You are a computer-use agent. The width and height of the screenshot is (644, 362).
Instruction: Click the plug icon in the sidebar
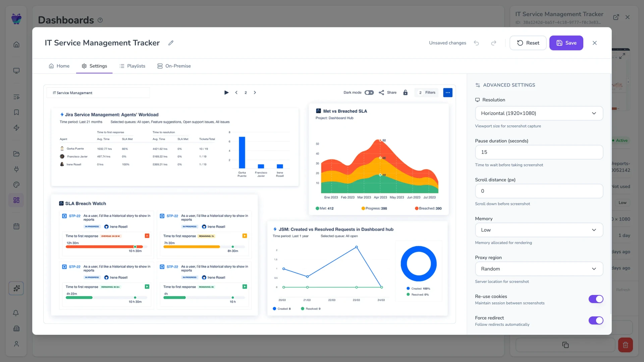point(16,169)
